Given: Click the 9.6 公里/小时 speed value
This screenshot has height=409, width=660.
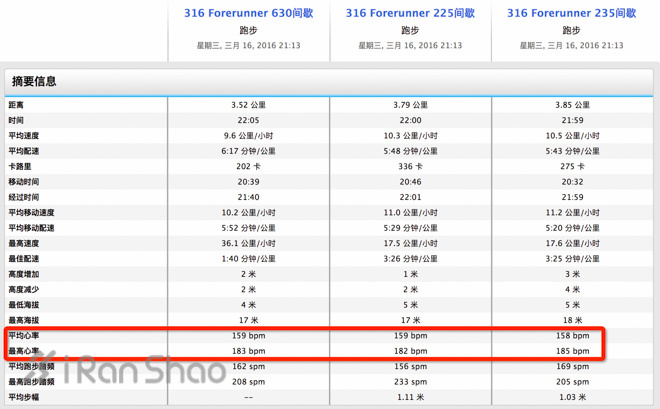Looking at the screenshot, I should [x=248, y=135].
